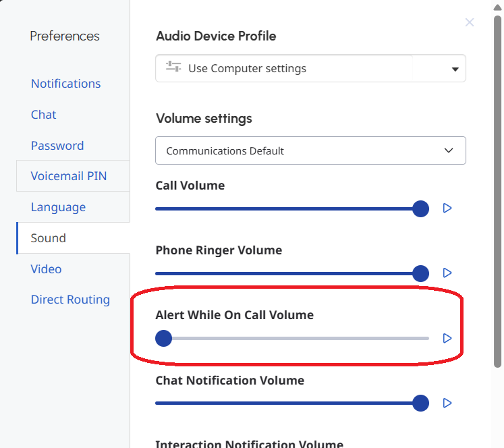The height and width of the screenshot is (448, 504).
Task: Expand the Communications Default volume dropdown
Action: 449,150
